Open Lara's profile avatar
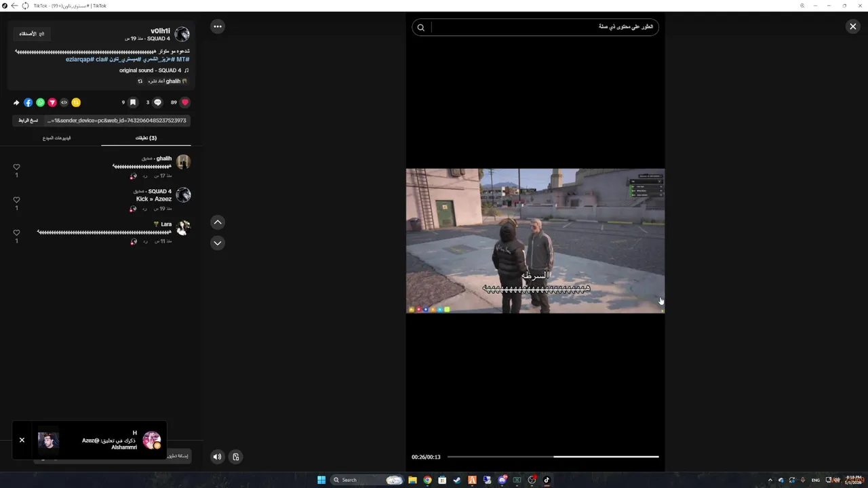This screenshot has height=488, width=868. (183, 228)
